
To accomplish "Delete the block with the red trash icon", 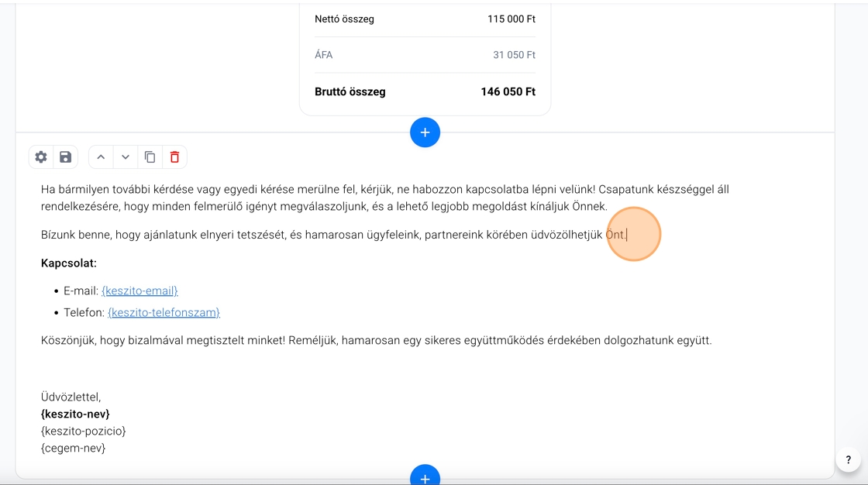I will [174, 157].
